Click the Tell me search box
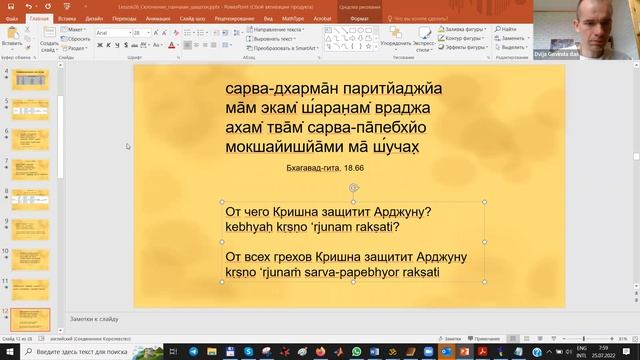 (419, 19)
